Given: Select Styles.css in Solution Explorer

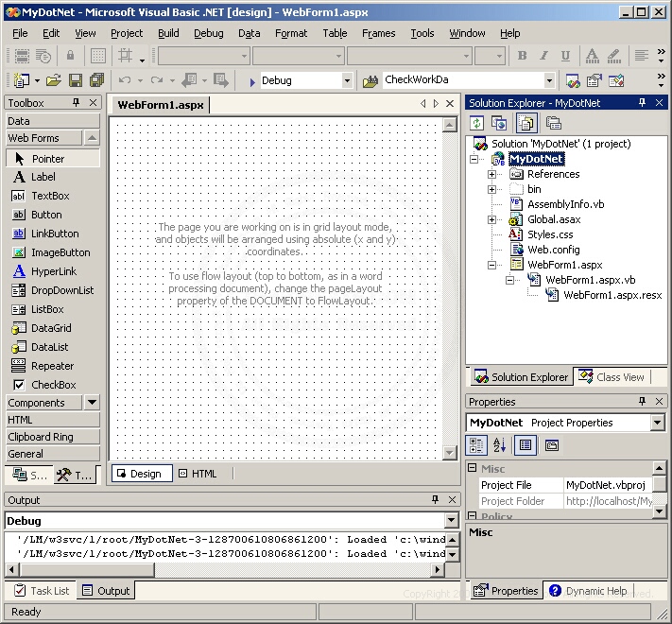Looking at the screenshot, I should tap(550, 234).
